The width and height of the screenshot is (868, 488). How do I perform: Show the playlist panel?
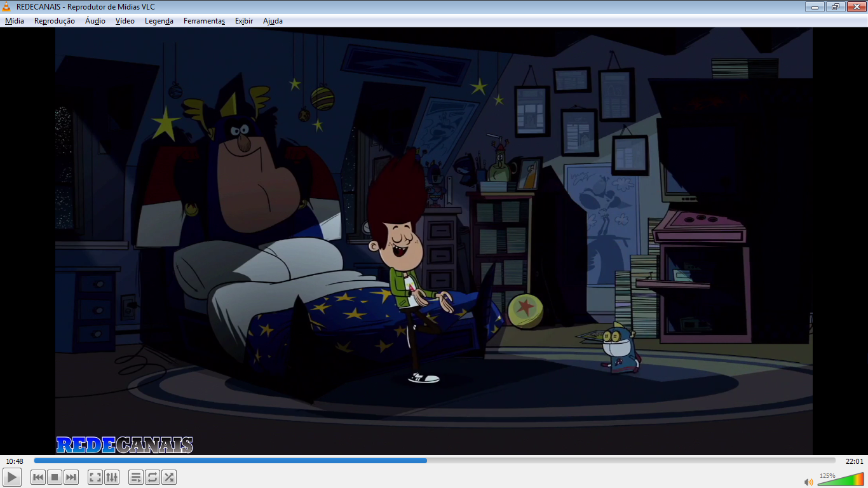coord(136,477)
